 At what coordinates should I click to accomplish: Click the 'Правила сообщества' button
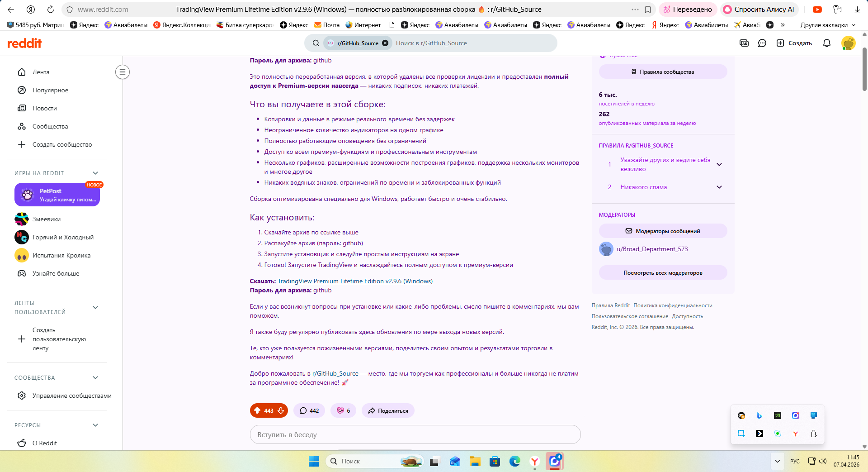pos(663,72)
